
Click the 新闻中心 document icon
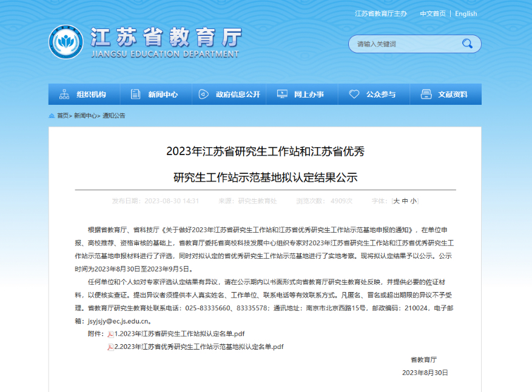point(135,94)
